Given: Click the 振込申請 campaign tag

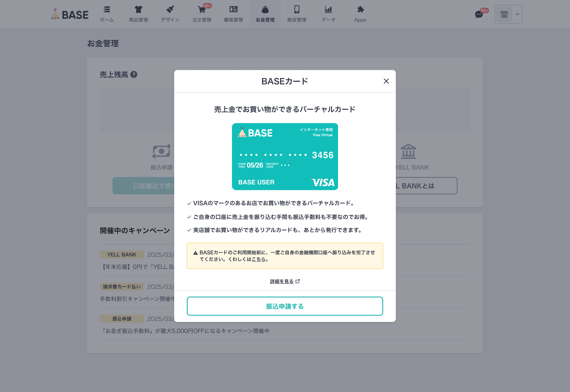Looking at the screenshot, I should [x=122, y=319].
